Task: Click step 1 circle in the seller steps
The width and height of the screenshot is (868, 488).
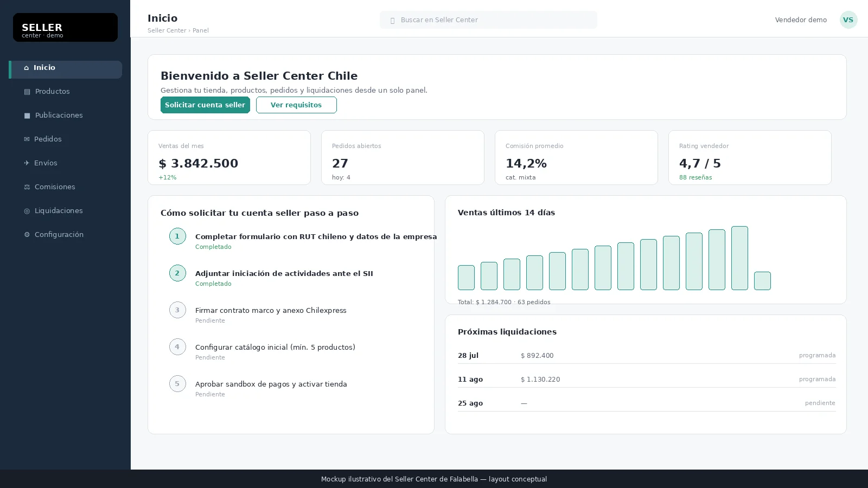Action: click(177, 236)
